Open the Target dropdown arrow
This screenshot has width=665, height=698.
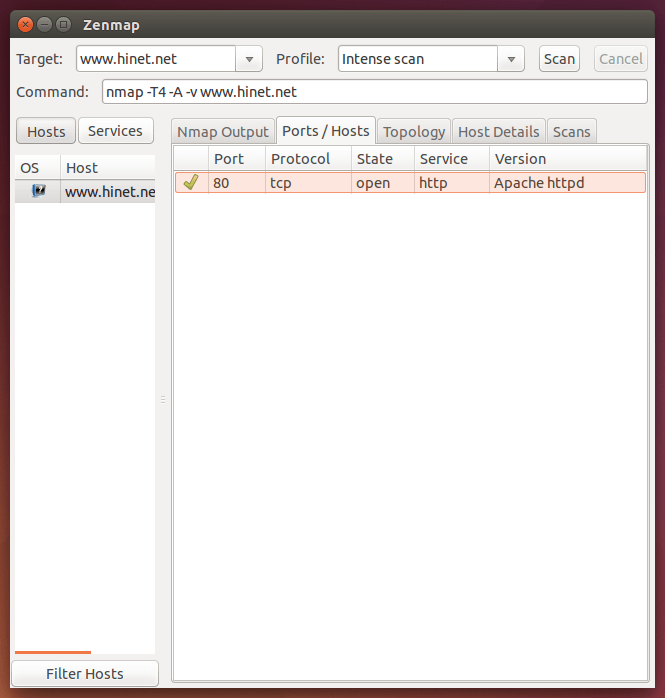pos(249,59)
